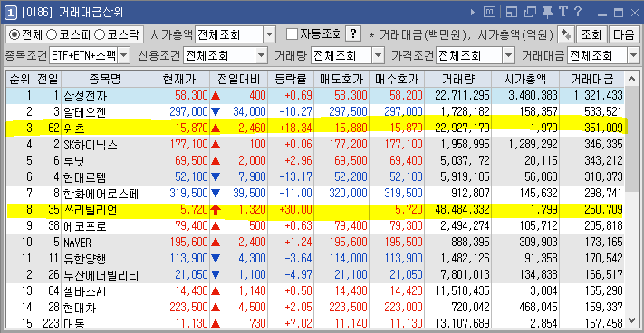Select the 두산에너빌리티 stock name
The width and height of the screenshot is (644, 333).
pyautogui.click(x=101, y=275)
